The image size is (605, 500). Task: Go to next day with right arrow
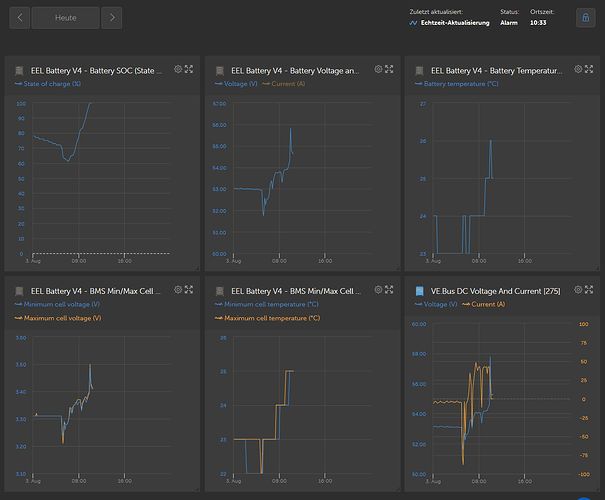[112, 18]
